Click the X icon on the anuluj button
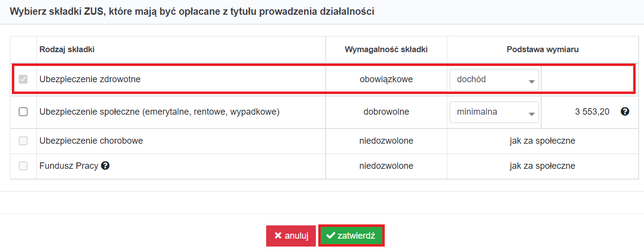The width and height of the screenshot is (644, 250). tap(278, 236)
